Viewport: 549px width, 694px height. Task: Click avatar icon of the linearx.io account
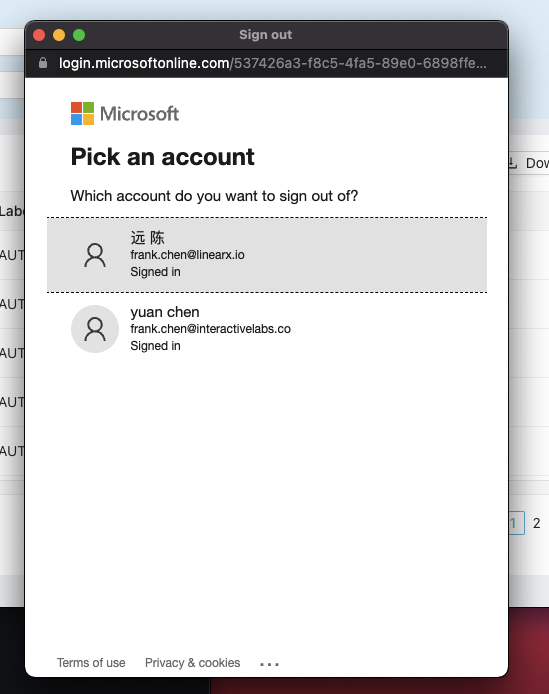pyautogui.click(x=95, y=255)
